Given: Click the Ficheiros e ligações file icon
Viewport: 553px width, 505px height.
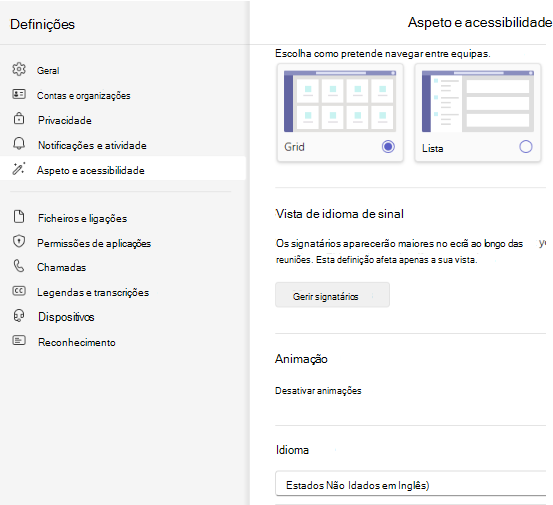Looking at the screenshot, I should click(19, 217).
